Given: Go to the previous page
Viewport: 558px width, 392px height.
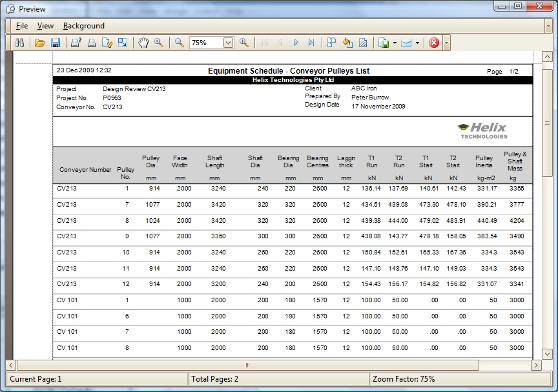Looking at the screenshot, I should 280,43.
